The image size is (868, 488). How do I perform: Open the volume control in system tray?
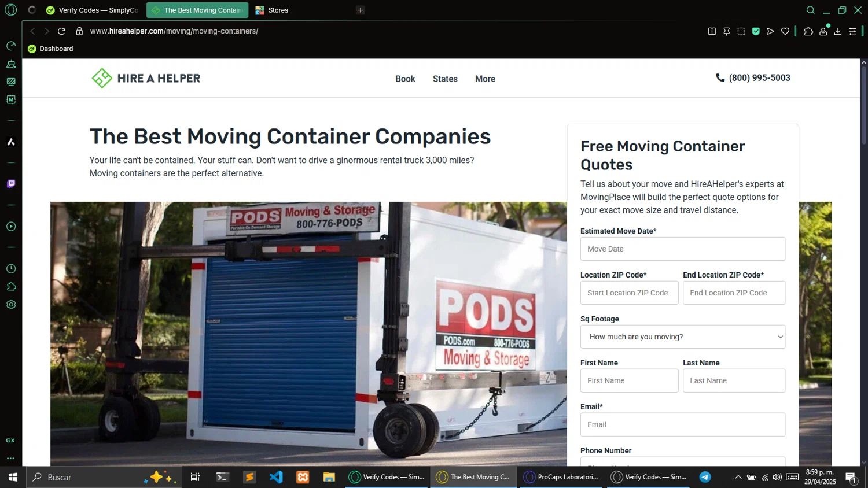[777, 477]
